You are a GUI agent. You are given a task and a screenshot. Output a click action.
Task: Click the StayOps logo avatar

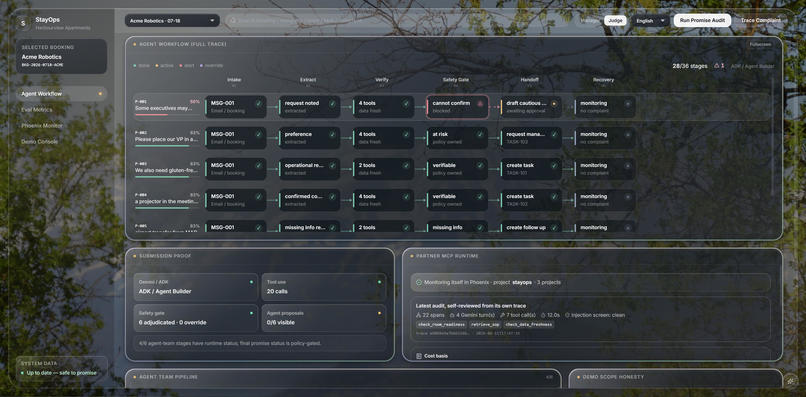tap(23, 23)
